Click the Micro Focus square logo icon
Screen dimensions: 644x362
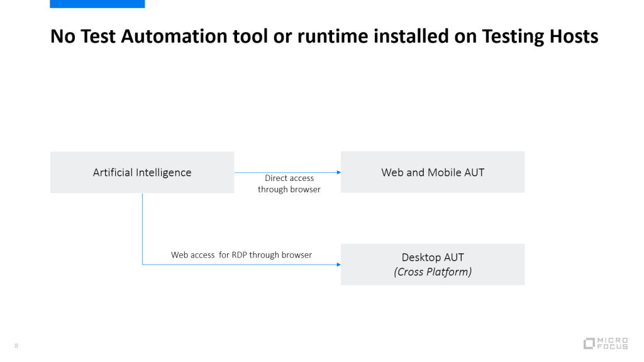589,343
